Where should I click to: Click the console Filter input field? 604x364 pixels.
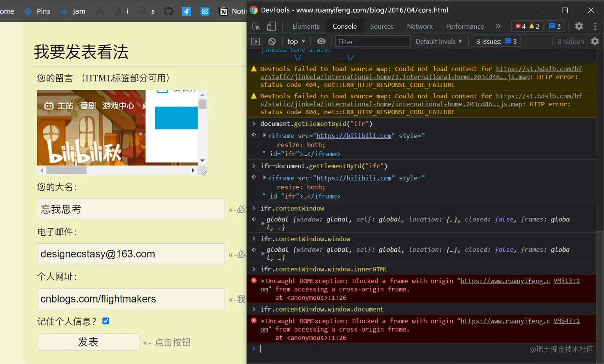point(373,42)
